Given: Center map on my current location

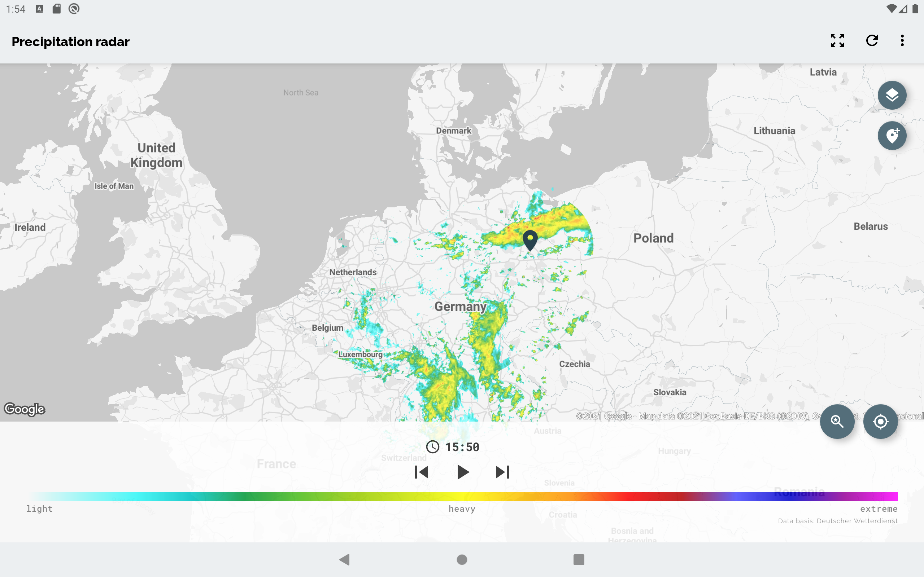Looking at the screenshot, I should click(x=880, y=421).
